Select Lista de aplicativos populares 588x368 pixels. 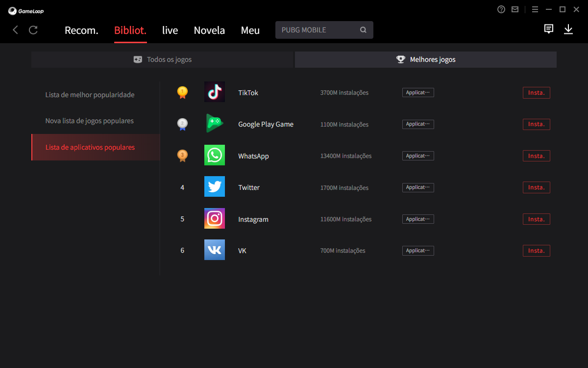(x=96, y=147)
